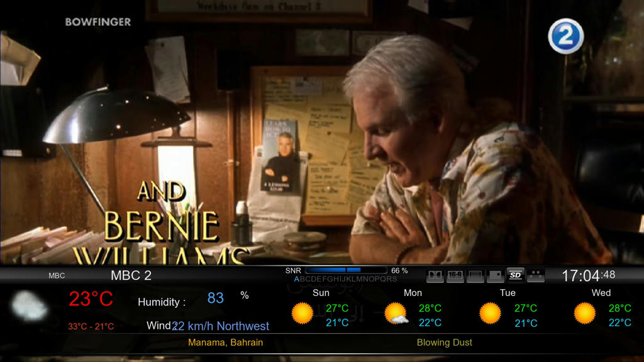Viewport: 644px width, 362px height.
Task: Click Tuesday's sunny forecast icon
Action: pyautogui.click(x=490, y=313)
